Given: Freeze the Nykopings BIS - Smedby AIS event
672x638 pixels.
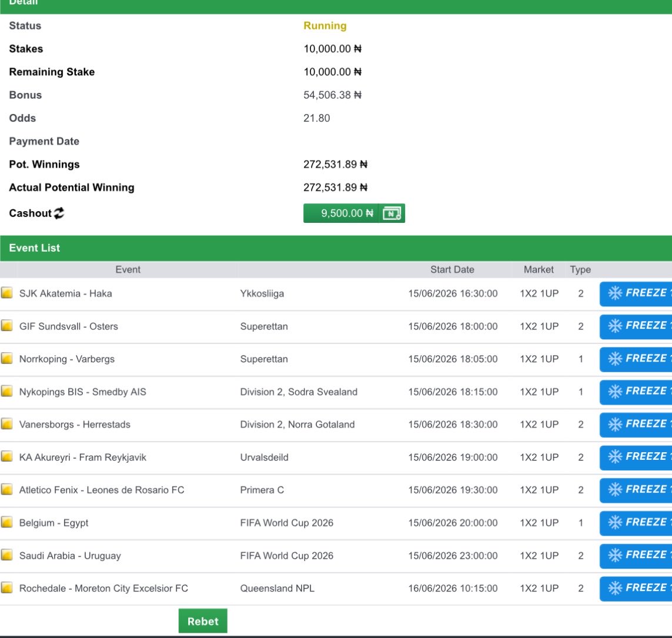Looking at the screenshot, I should click(636, 392).
